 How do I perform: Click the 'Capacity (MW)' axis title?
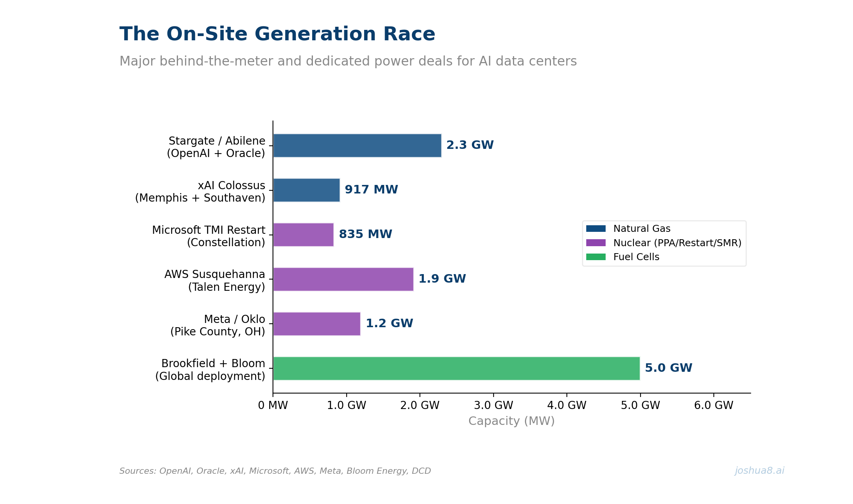click(x=511, y=421)
